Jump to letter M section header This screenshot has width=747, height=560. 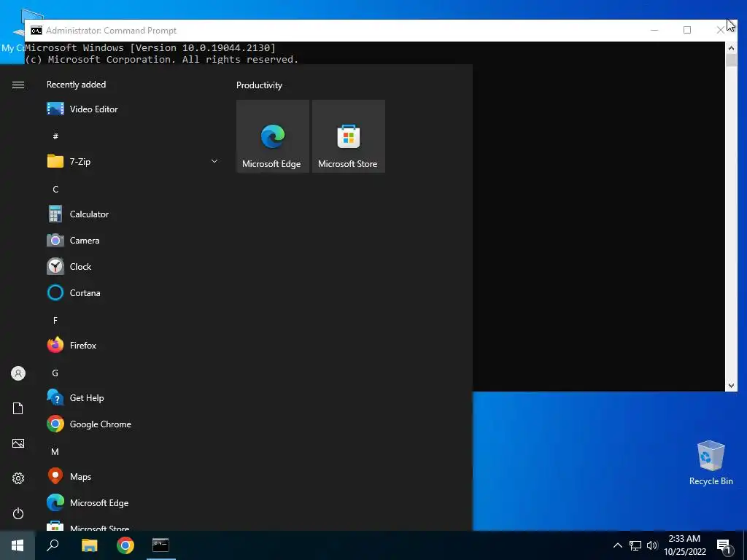(55, 452)
